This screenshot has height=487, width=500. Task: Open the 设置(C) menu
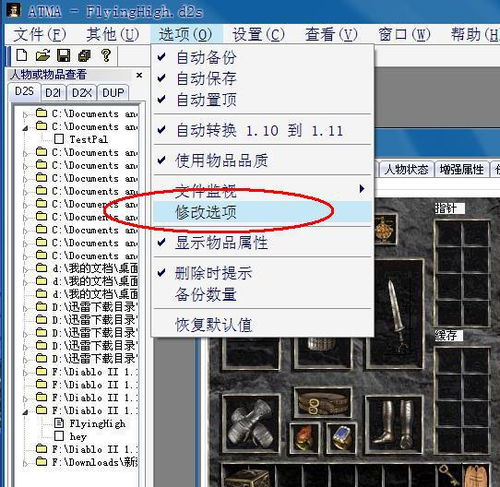259,34
